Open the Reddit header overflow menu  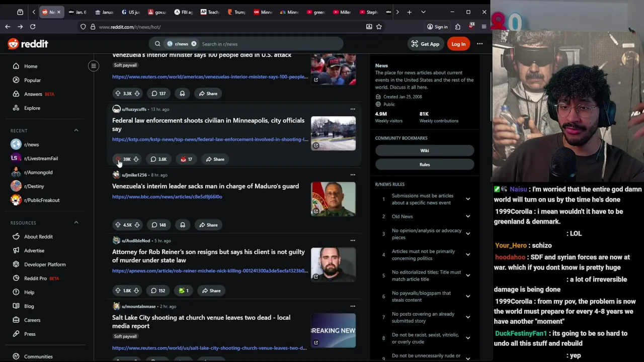(x=479, y=44)
